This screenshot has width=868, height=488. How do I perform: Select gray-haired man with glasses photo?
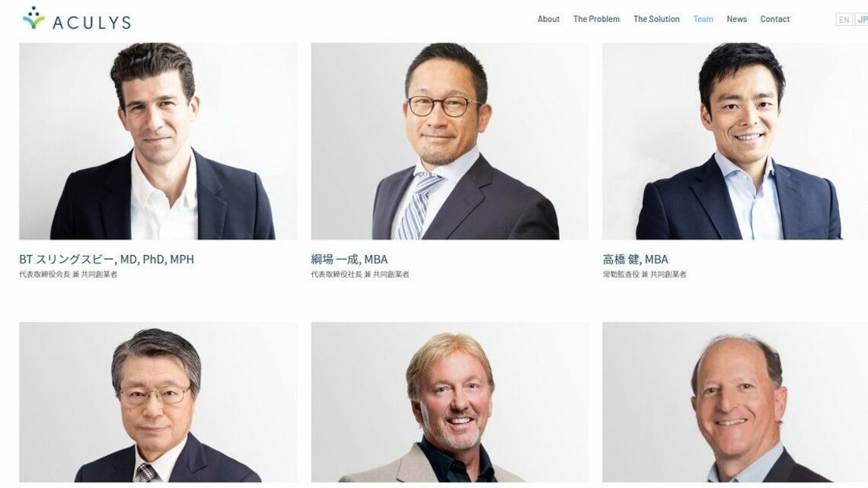pos(158,402)
